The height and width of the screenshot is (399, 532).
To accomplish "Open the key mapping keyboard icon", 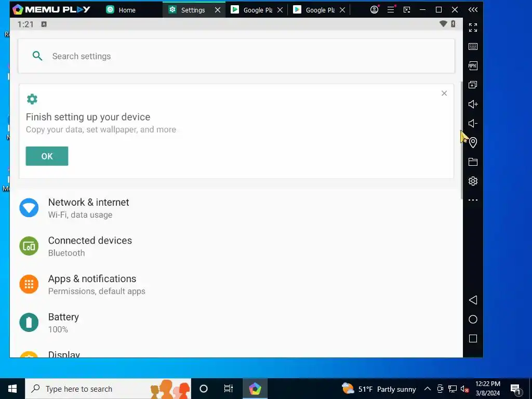I will (x=473, y=46).
